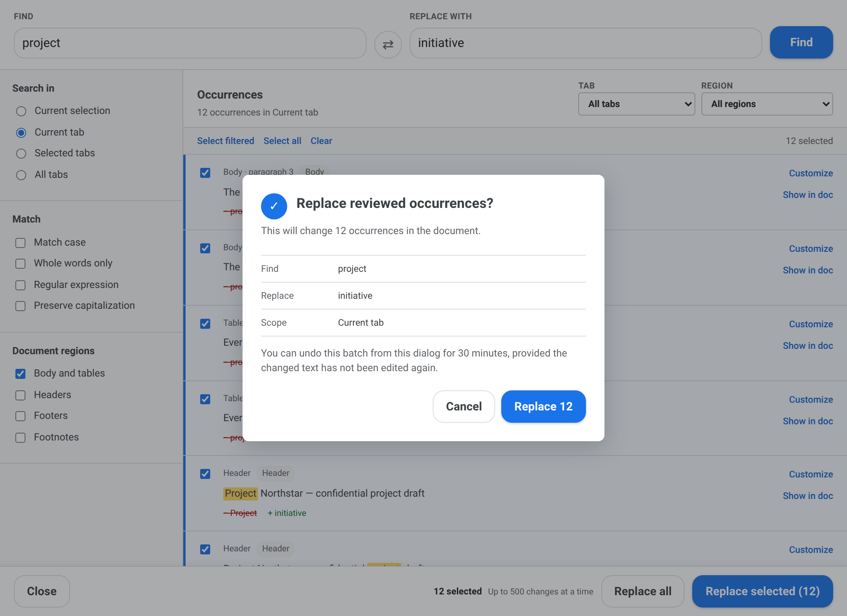Uncheck Body and tables region
Image resolution: width=847 pixels, height=616 pixels.
pos(20,374)
